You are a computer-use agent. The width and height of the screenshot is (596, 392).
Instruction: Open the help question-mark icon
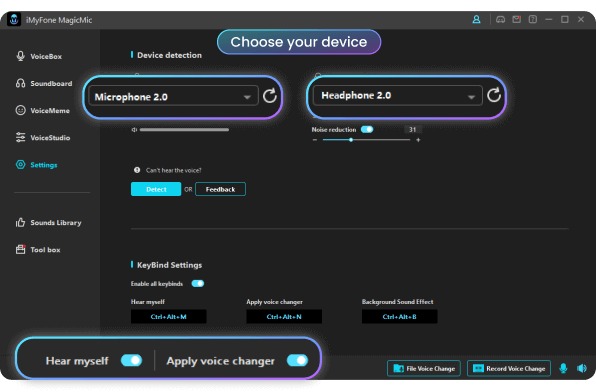[x=533, y=19]
